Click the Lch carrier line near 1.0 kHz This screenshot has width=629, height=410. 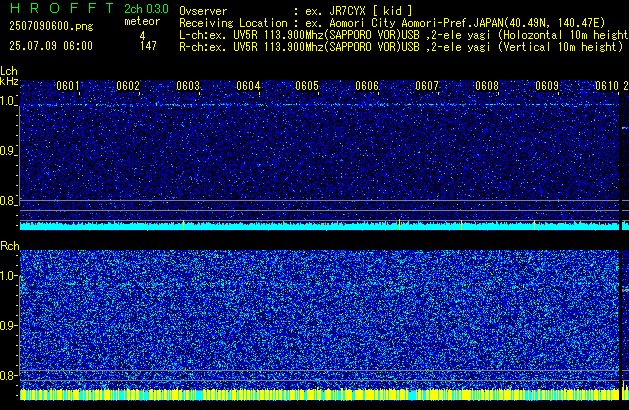click(x=319, y=105)
